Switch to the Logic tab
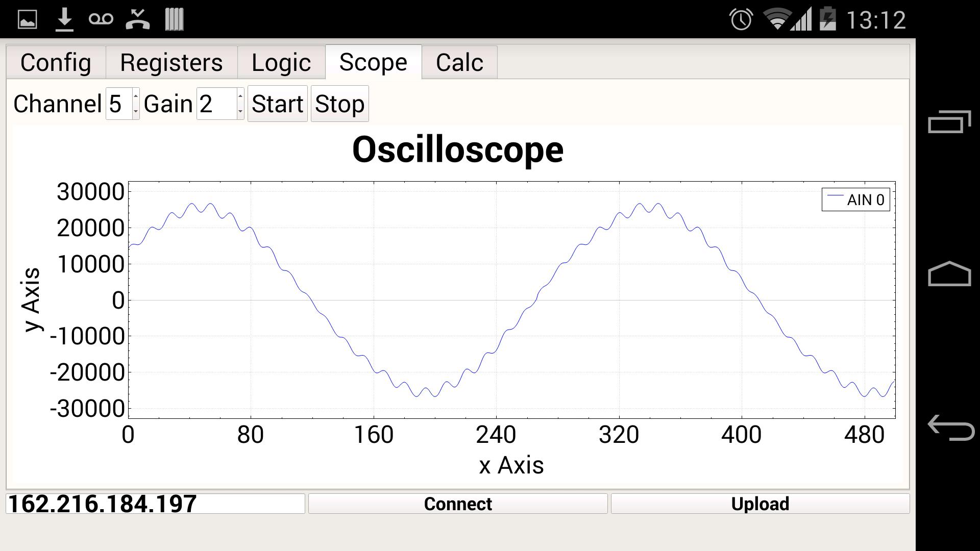This screenshot has height=551, width=980. pyautogui.click(x=281, y=62)
